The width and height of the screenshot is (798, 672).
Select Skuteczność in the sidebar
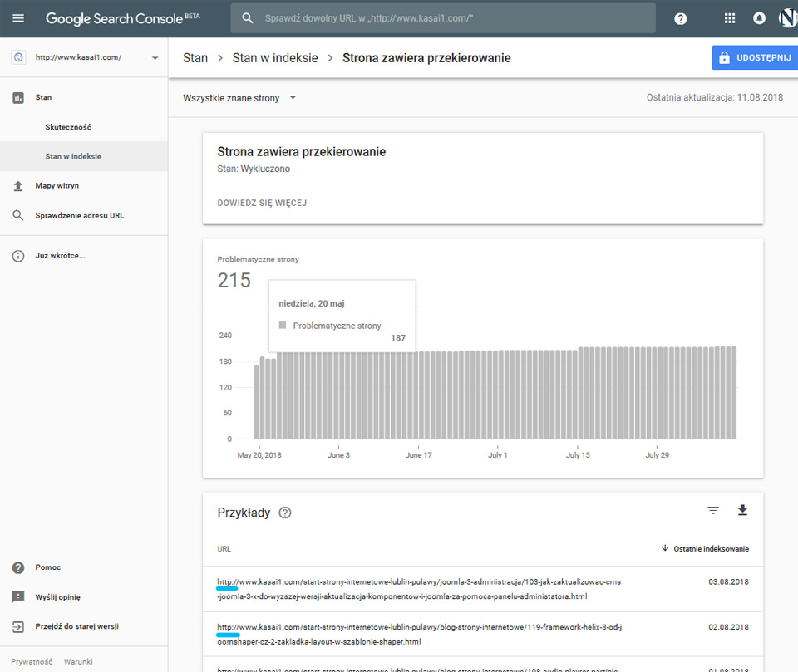click(68, 127)
